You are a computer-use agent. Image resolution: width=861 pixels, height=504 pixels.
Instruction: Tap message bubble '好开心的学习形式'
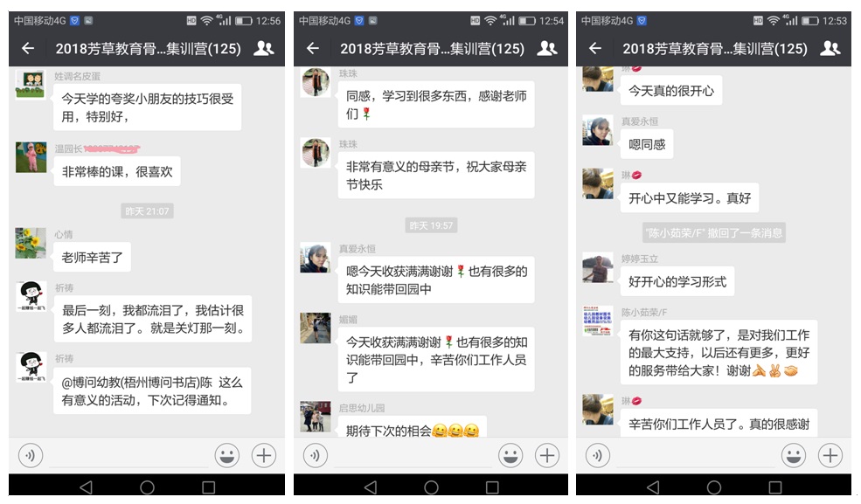click(677, 282)
